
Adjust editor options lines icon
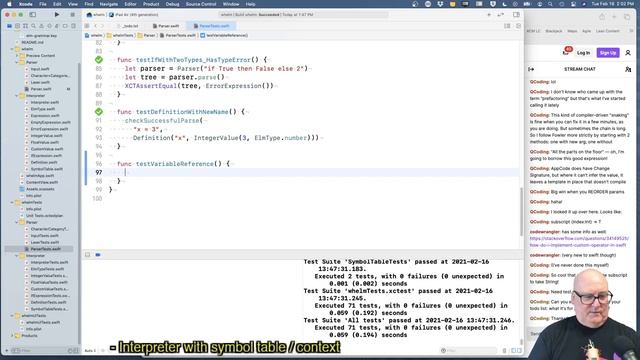[x=507, y=26]
